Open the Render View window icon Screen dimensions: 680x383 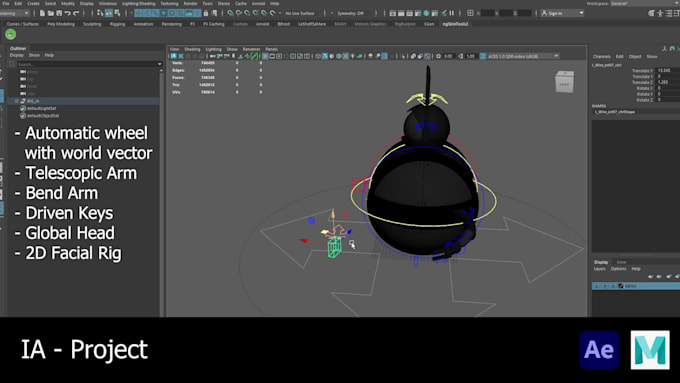point(393,13)
